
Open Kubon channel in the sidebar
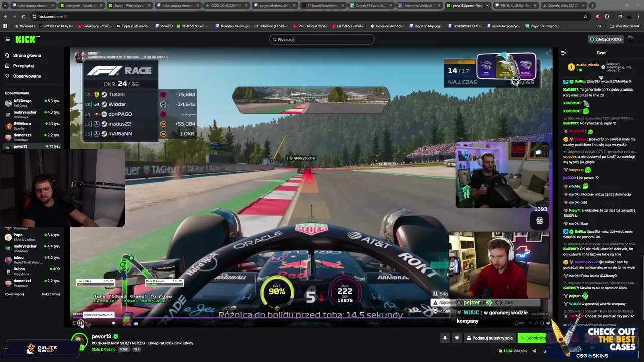[x=32, y=271]
